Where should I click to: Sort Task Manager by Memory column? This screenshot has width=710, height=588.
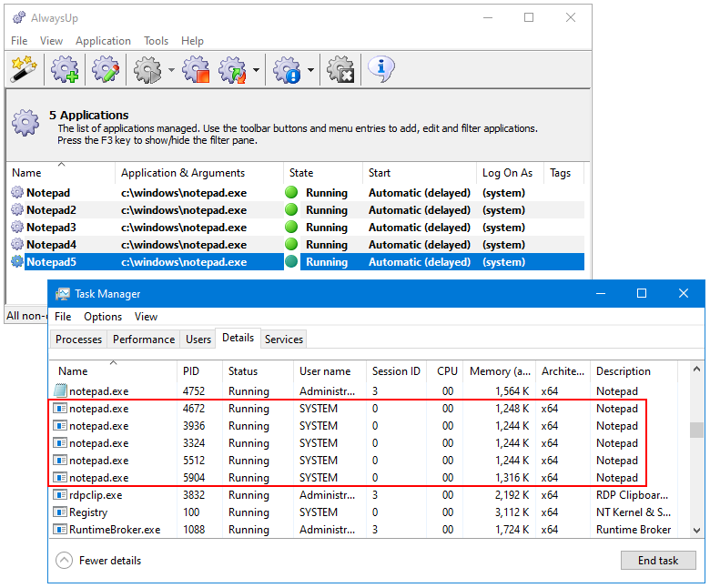coord(500,371)
